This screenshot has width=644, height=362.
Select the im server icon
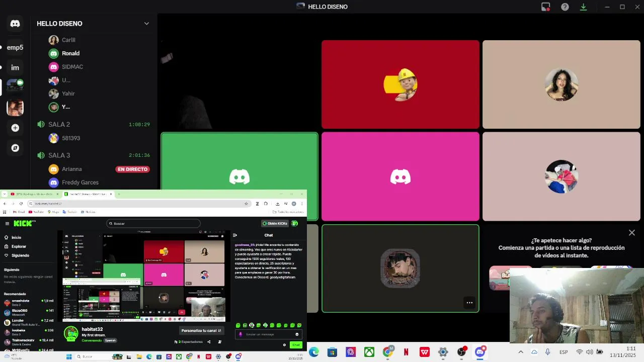pos(15,67)
